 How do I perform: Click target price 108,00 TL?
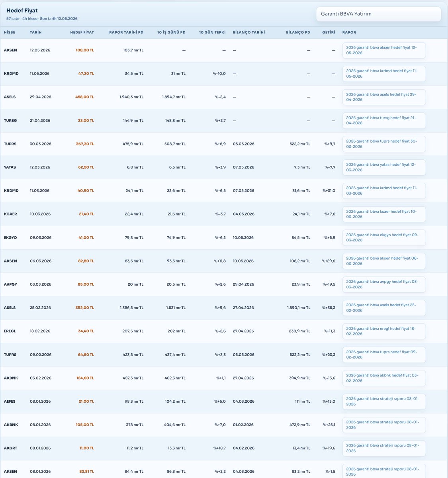pos(85,50)
